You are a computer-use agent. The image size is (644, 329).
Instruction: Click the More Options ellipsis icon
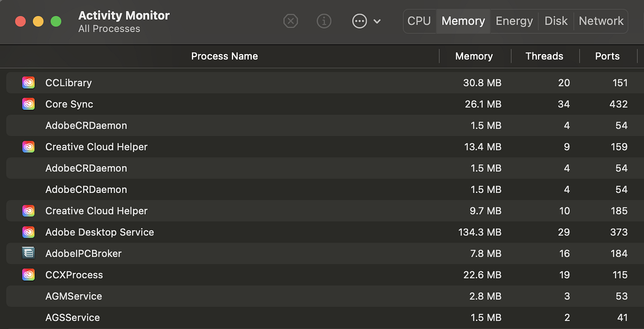pyautogui.click(x=359, y=21)
